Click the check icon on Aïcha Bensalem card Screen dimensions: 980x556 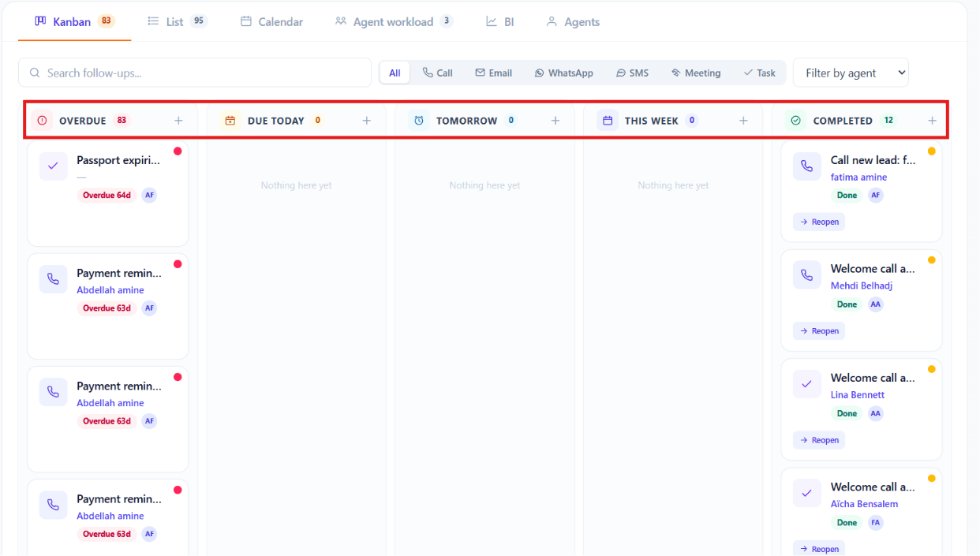click(806, 493)
